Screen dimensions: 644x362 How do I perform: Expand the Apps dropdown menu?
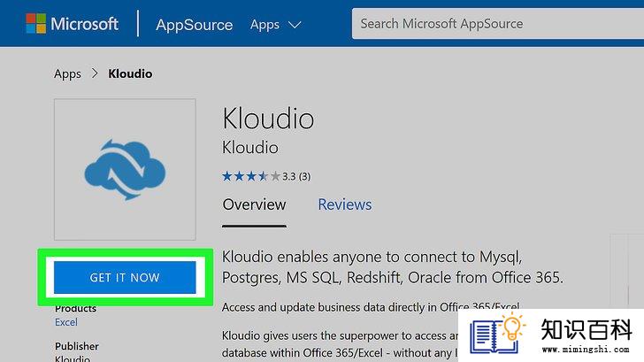275,25
